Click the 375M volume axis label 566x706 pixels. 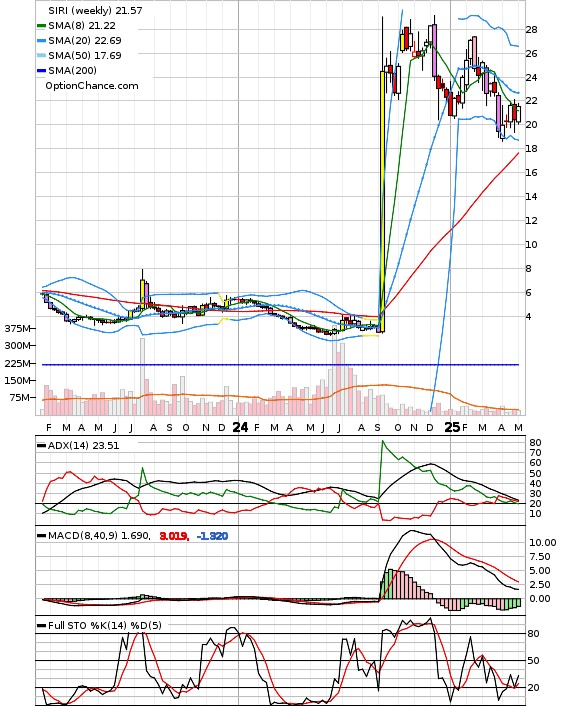(17, 329)
